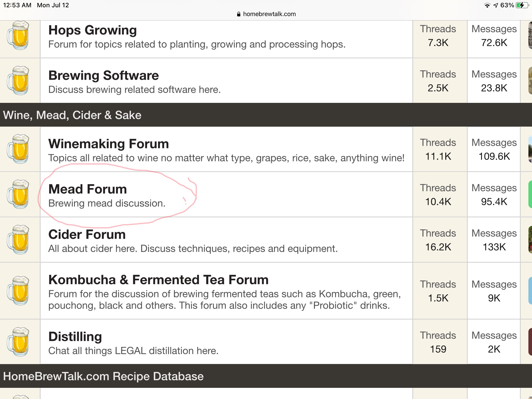Click the 'All about cider here' description
Screen dimensions: 532x399
coord(193,249)
